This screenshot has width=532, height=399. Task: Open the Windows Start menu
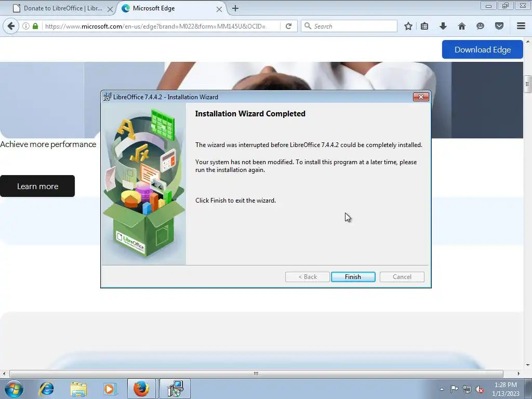[x=14, y=389]
